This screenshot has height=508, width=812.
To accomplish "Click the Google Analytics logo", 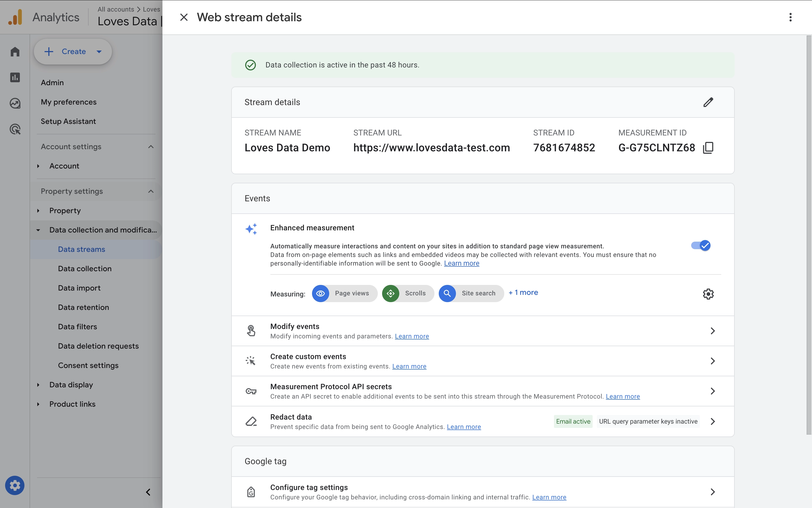I will tap(15, 17).
